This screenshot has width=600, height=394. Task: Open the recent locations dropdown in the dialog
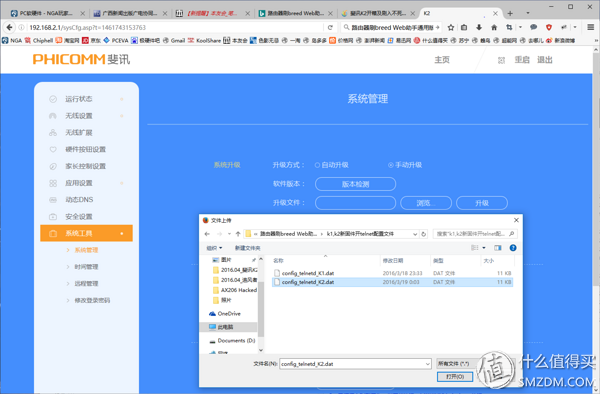pos(229,234)
